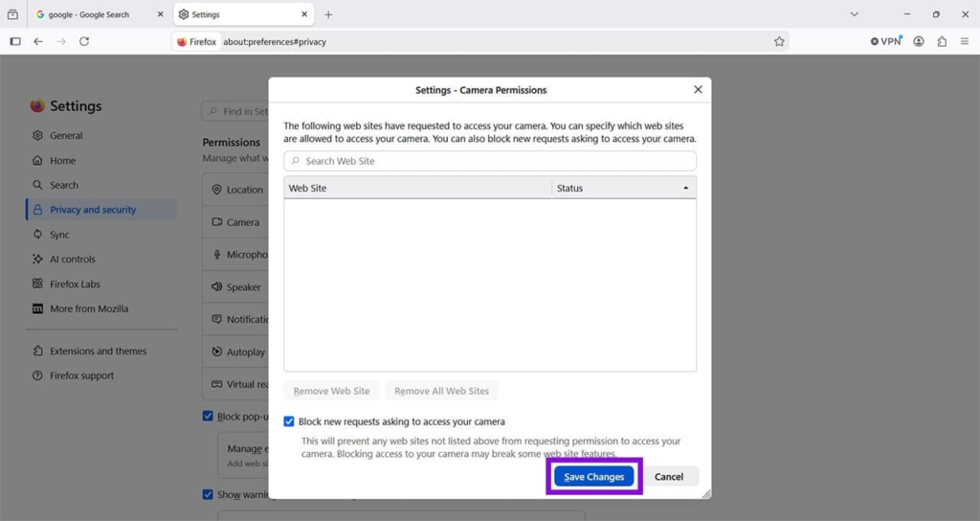Click the Home house icon in sidebar
980x521 pixels.
pyautogui.click(x=37, y=160)
